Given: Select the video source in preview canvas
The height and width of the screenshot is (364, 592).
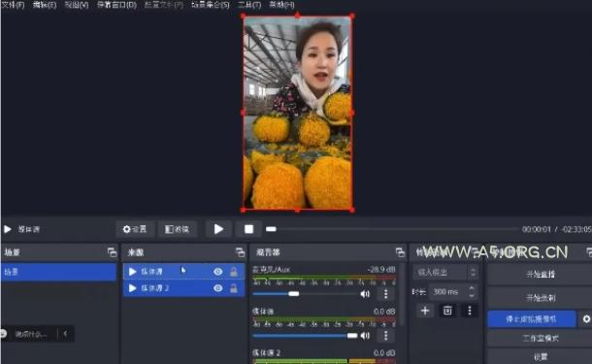Looking at the screenshot, I should point(298,113).
